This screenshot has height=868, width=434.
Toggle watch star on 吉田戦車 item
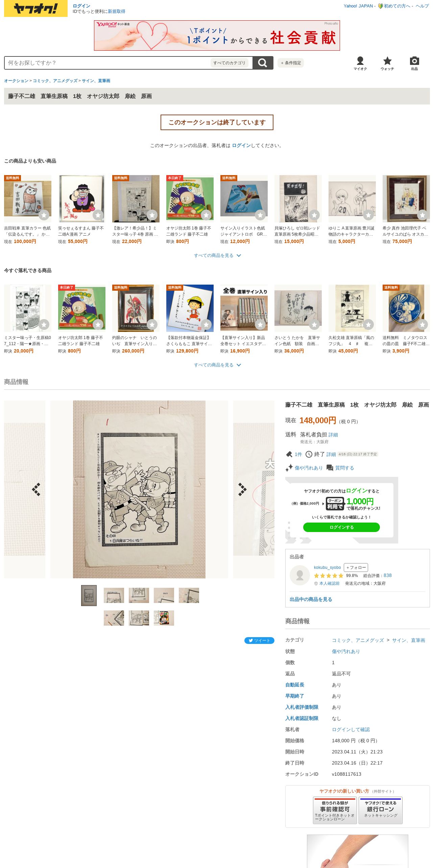[44, 215]
